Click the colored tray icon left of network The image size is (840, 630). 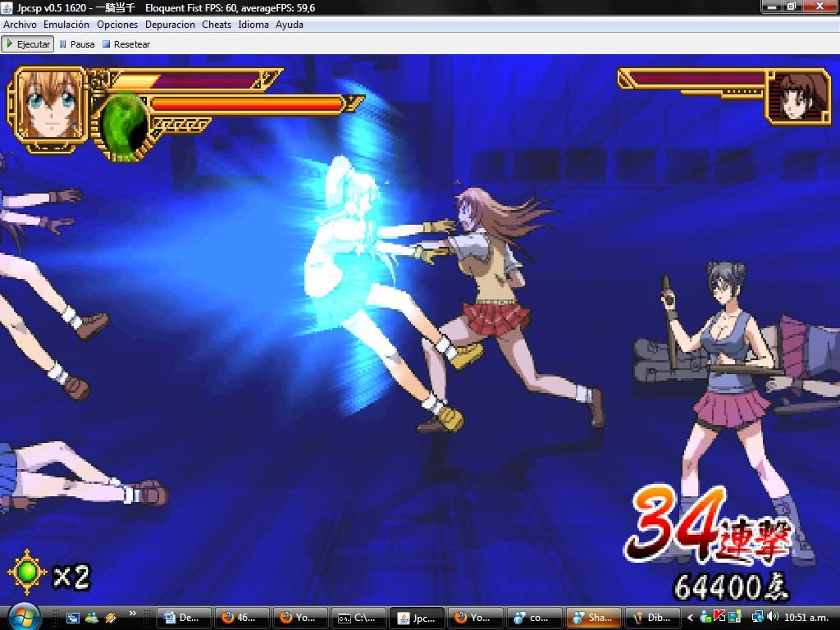coord(734,617)
